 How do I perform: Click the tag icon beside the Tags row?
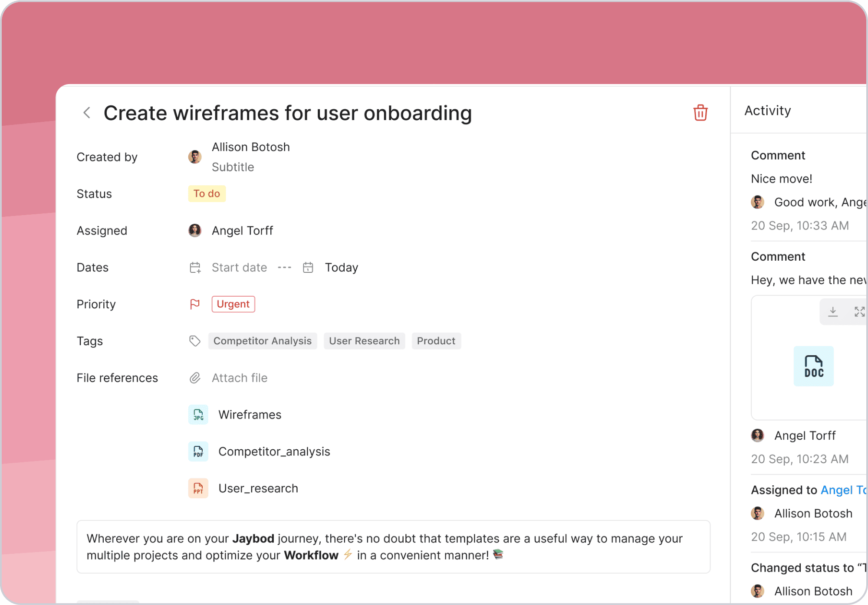195,341
